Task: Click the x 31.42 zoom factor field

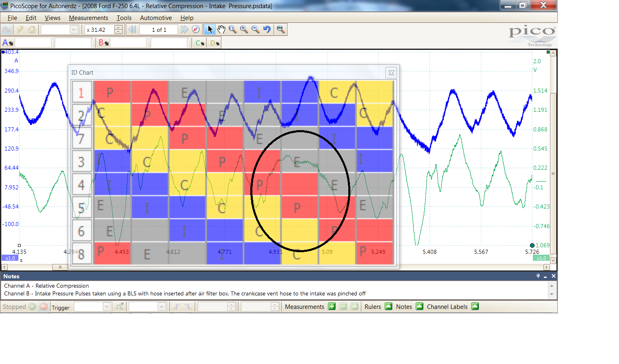Action: point(100,29)
